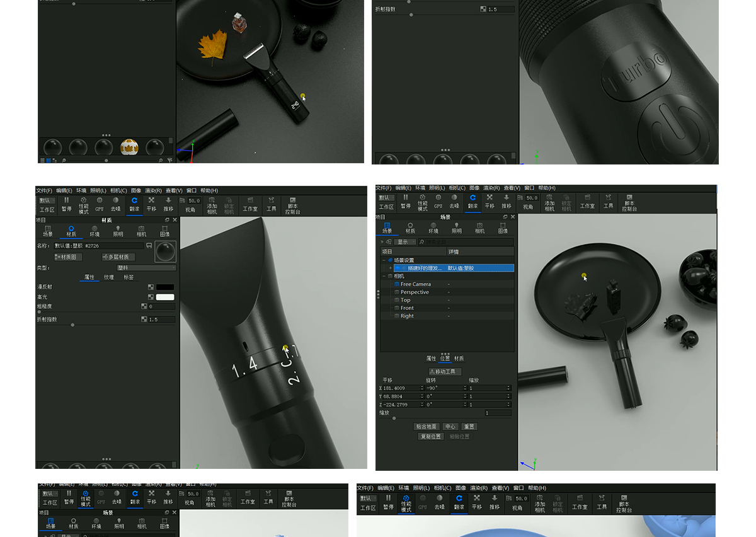Click 添加相机 in the Free Camera window toolbar
The width and height of the screenshot is (756, 537).
(x=549, y=203)
